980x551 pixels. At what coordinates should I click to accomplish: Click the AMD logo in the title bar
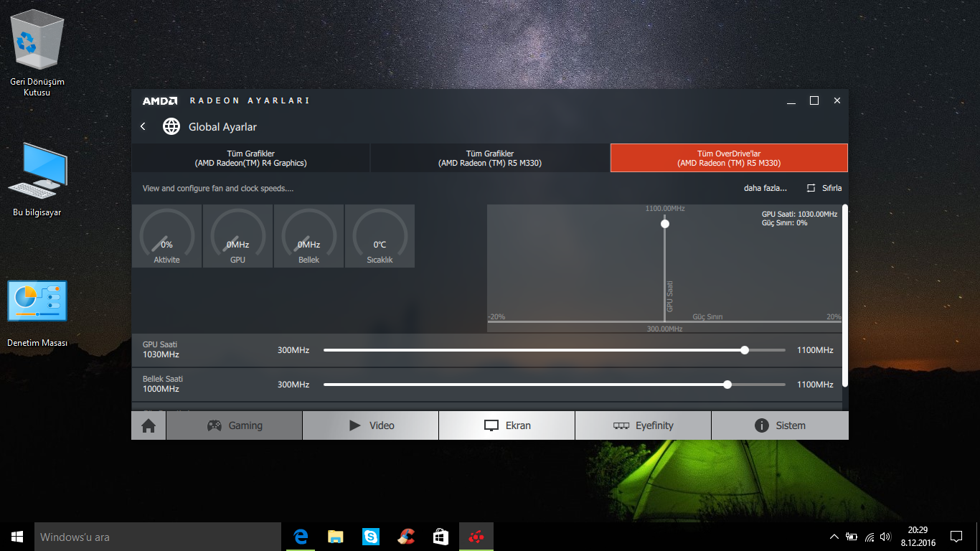(x=159, y=101)
